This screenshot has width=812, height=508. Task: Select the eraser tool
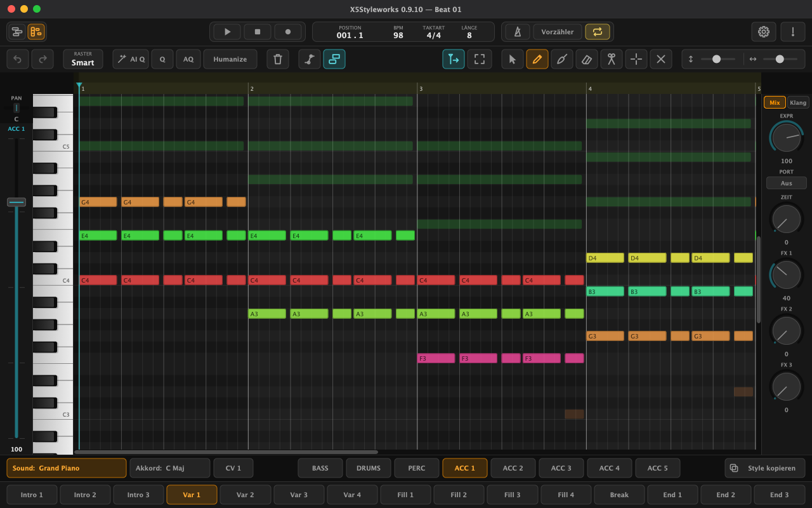pos(587,59)
